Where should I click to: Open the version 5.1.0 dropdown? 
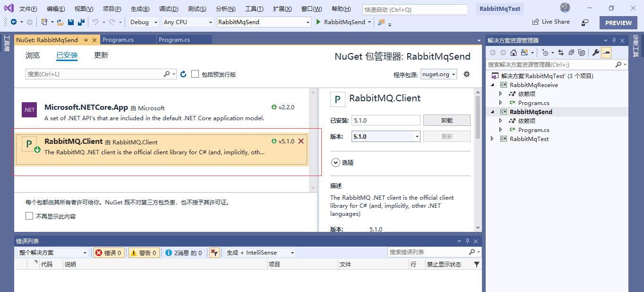pos(386,136)
